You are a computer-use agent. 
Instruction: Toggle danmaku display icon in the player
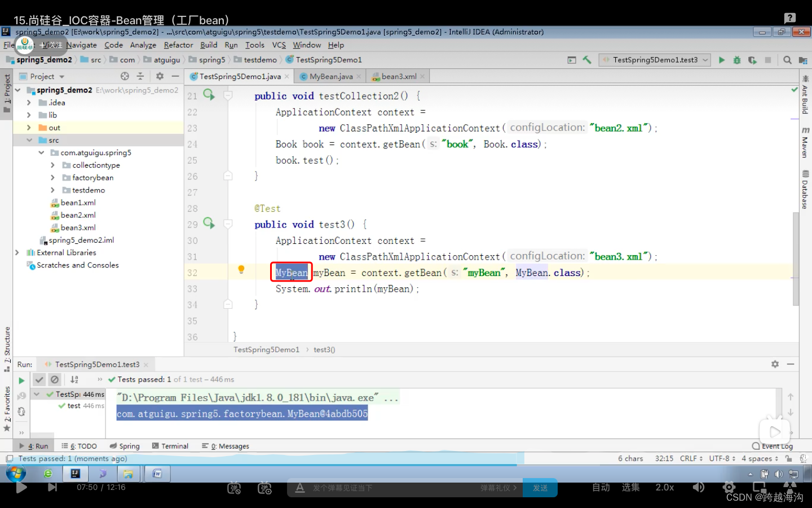234,488
